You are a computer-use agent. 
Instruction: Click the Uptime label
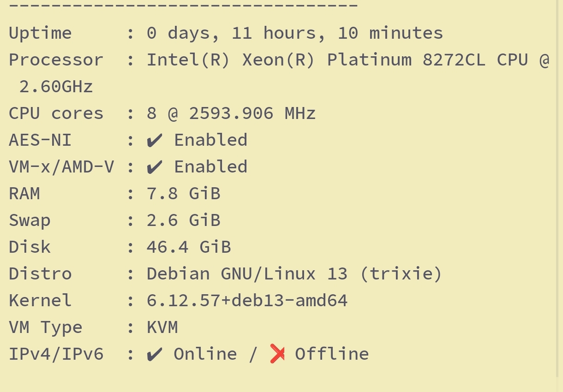(40, 33)
